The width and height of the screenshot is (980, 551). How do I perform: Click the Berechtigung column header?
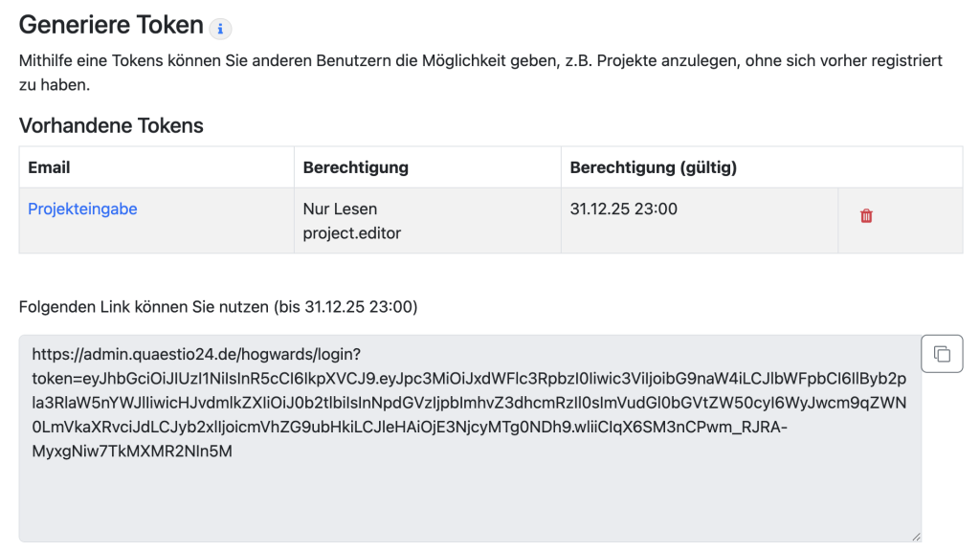(355, 167)
